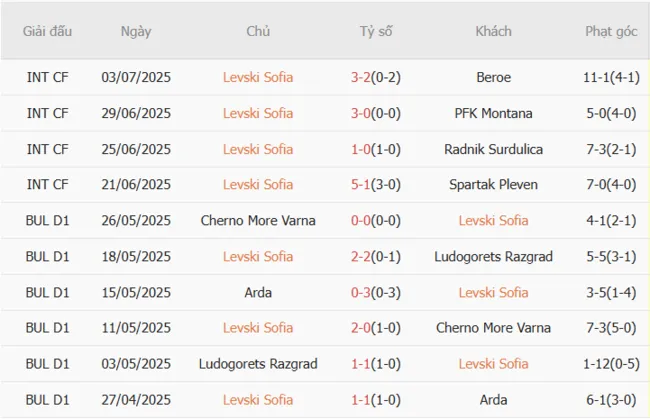
Task: Select the 2-2(0-1) score
Action: 376,256
